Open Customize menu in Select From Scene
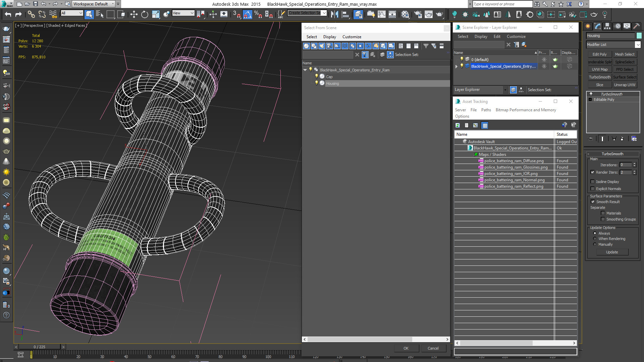The height and width of the screenshot is (362, 644). pos(352,37)
